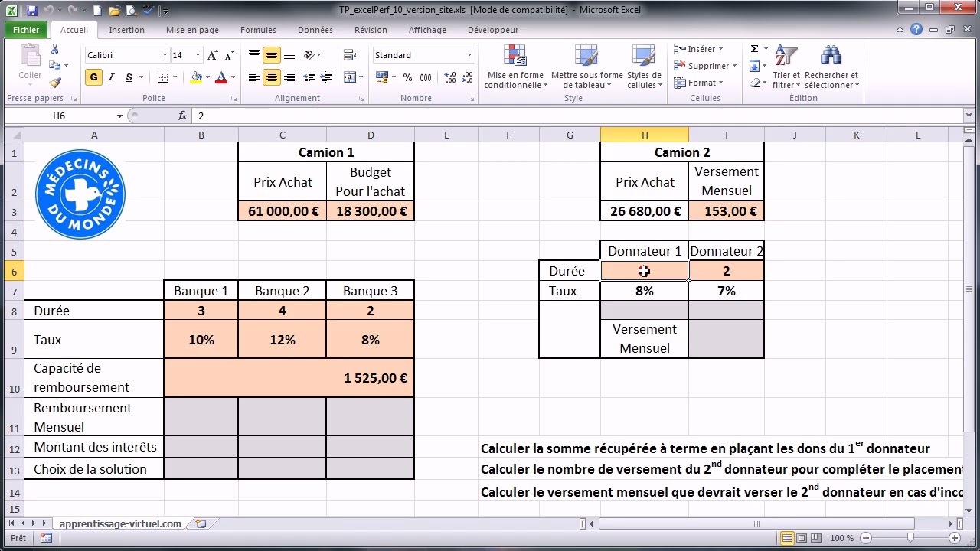Expand the Name Box dropdown arrow
Image resolution: width=980 pixels, height=551 pixels.
click(119, 116)
